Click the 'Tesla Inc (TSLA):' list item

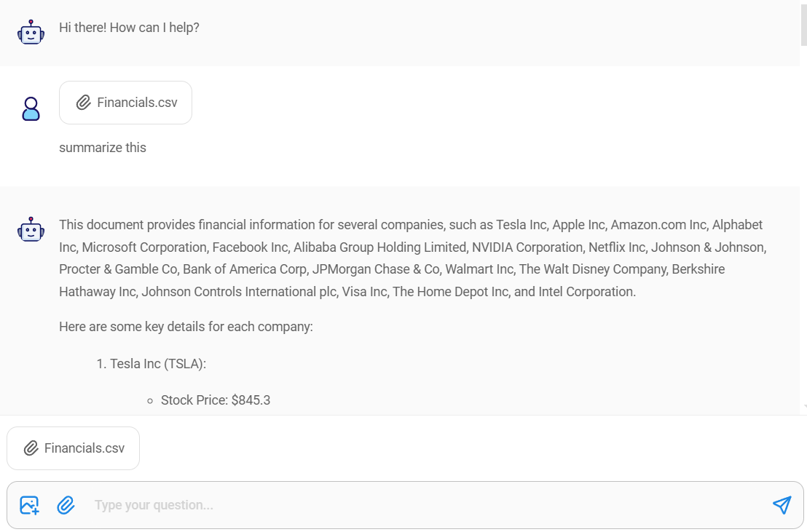(157, 364)
